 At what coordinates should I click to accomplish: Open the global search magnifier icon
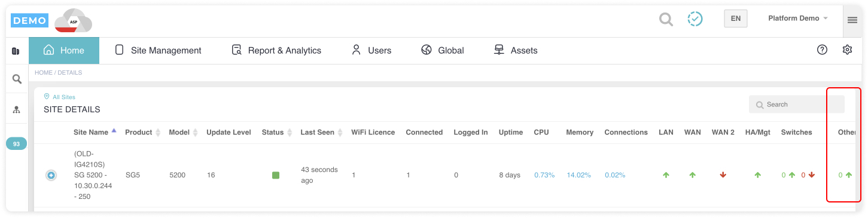(x=666, y=19)
